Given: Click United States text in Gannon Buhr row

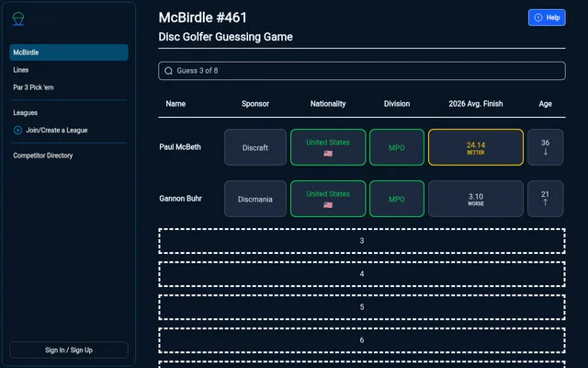Looking at the screenshot, I should 328,194.
